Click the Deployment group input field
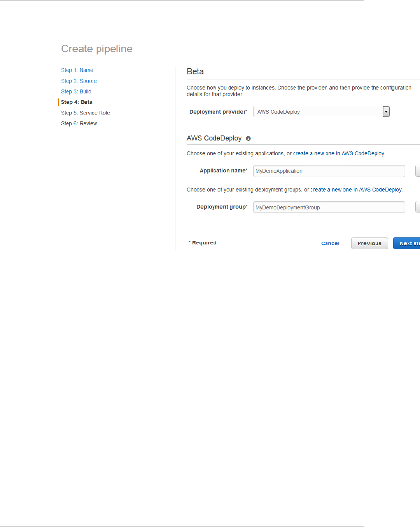 329,207
